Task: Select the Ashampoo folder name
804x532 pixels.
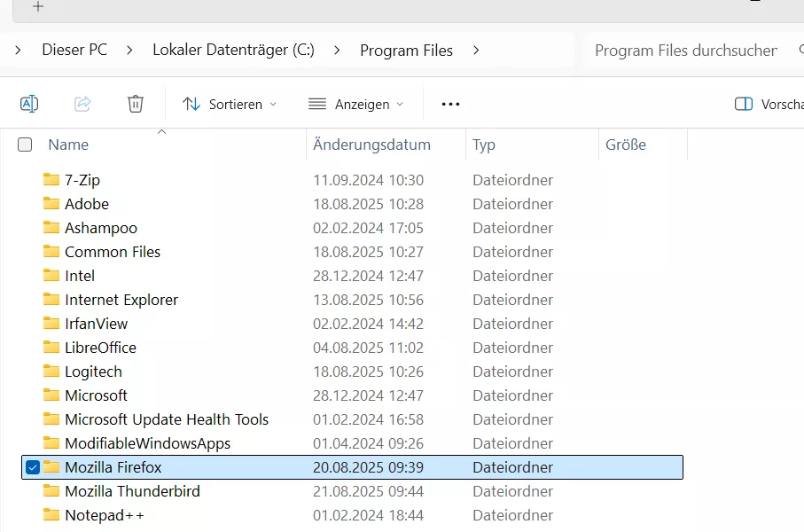Action: click(101, 228)
